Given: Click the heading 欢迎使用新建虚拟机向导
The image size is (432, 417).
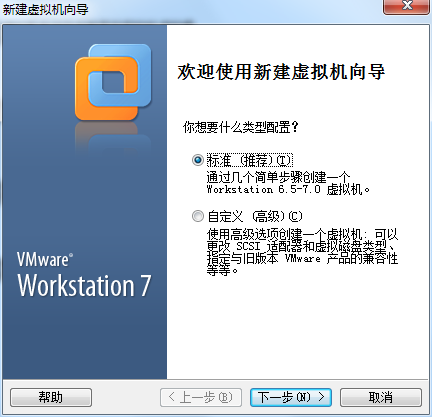Looking at the screenshot, I should [x=281, y=71].
